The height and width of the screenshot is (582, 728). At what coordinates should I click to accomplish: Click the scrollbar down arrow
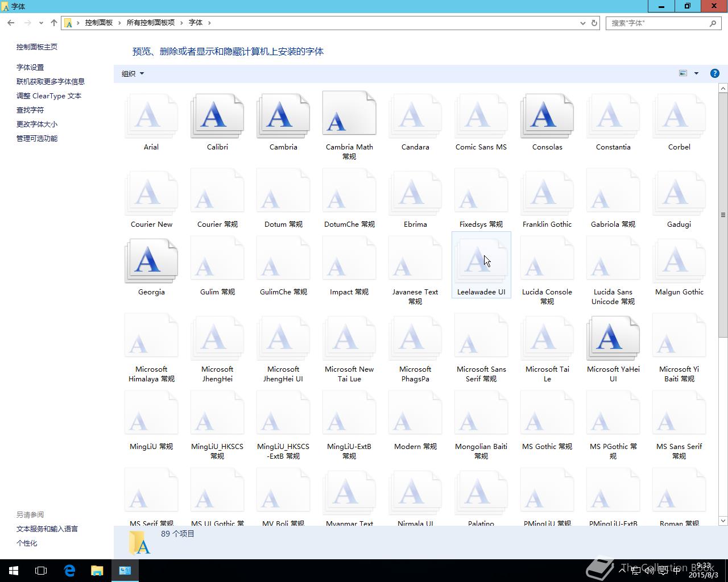pyautogui.click(x=723, y=521)
